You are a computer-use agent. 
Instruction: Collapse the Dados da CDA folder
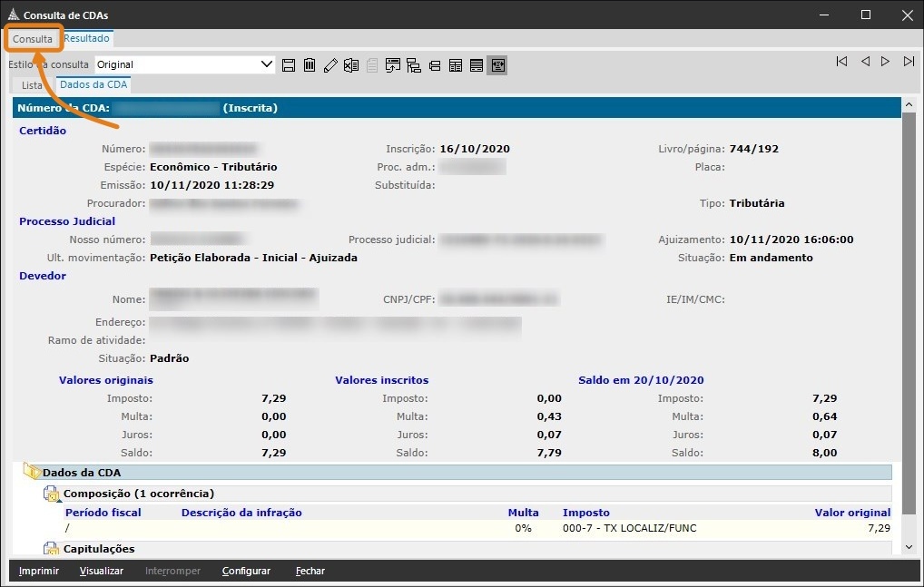click(x=33, y=473)
